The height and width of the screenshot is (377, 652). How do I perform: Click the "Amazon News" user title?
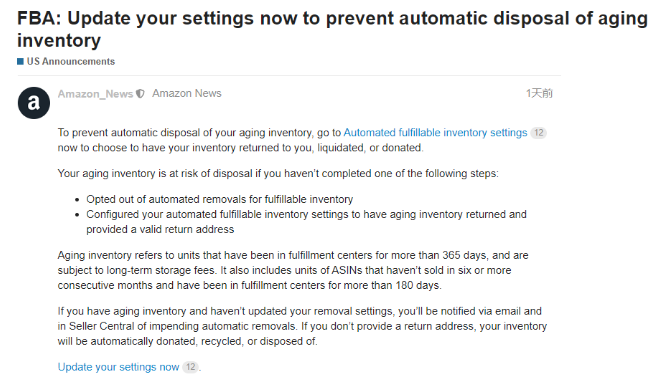click(187, 94)
